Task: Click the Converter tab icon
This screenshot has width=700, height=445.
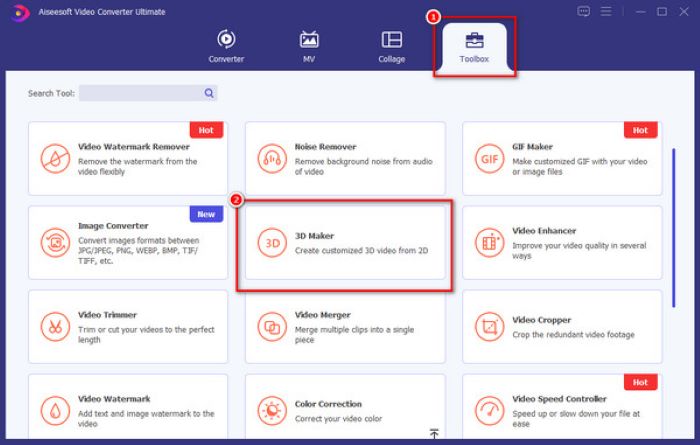Action: coord(226,39)
